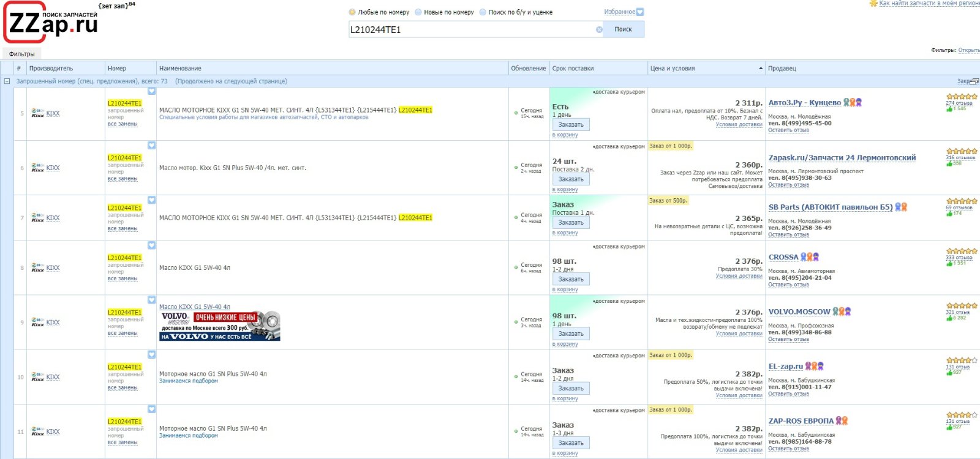Click the award ribbons next to Авто3.Ру - Кунцево

pyautogui.click(x=853, y=102)
